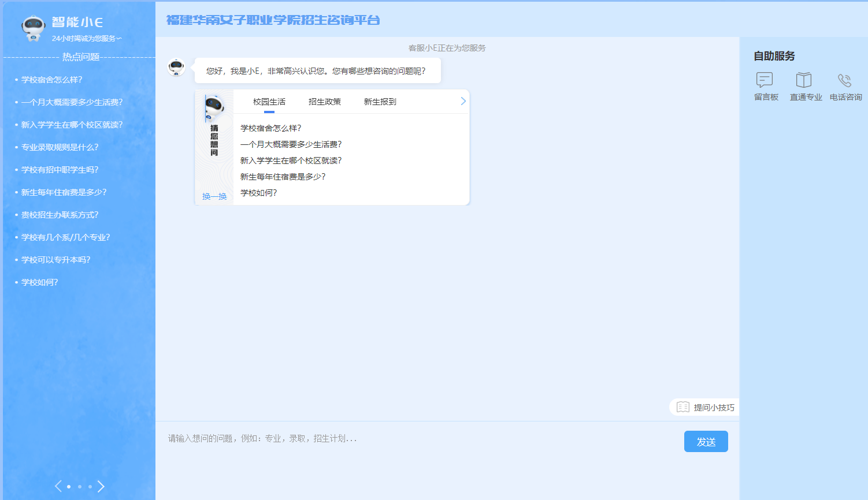Open sidebar question 专业录取规则是什么?

click(x=60, y=147)
